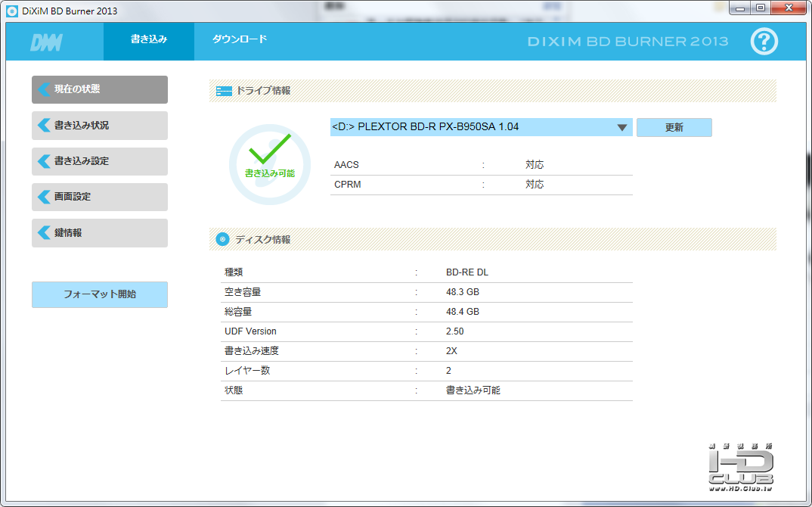Switch to the 書き込み tab
This screenshot has height=507, width=812.
pos(149,40)
